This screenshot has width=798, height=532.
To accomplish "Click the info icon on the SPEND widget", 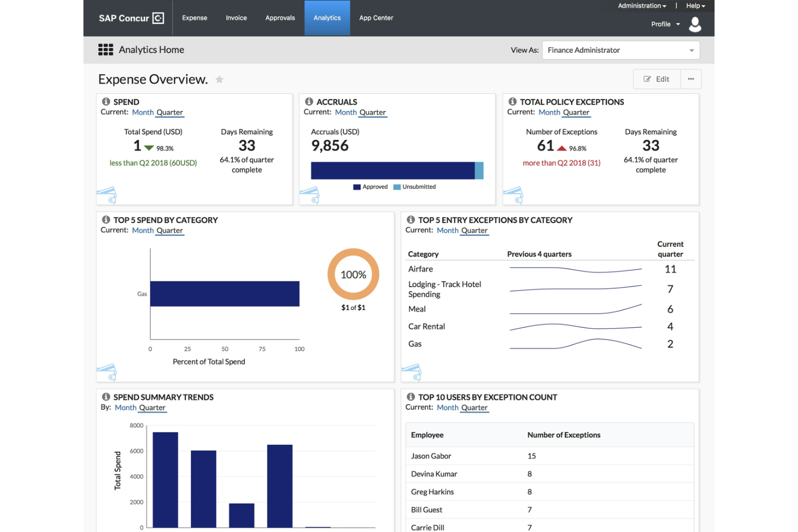I will click(x=106, y=101).
